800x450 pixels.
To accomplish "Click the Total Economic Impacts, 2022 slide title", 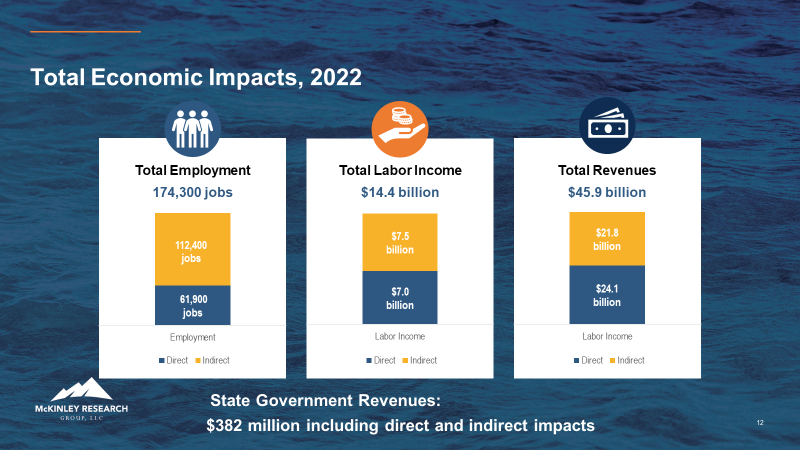I will 195,77.
